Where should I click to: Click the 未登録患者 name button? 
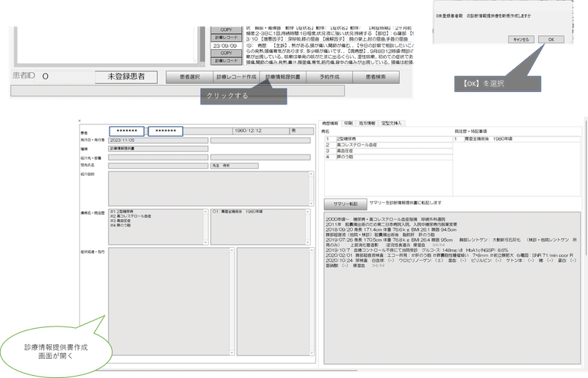coord(126,76)
